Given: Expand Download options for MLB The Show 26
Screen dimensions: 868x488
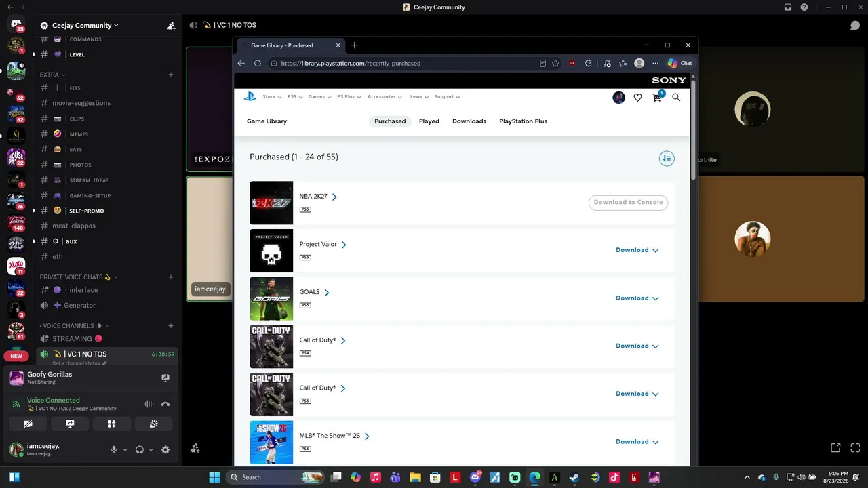Looking at the screenshot, I should pyautogui.click(x=637, y=442).
